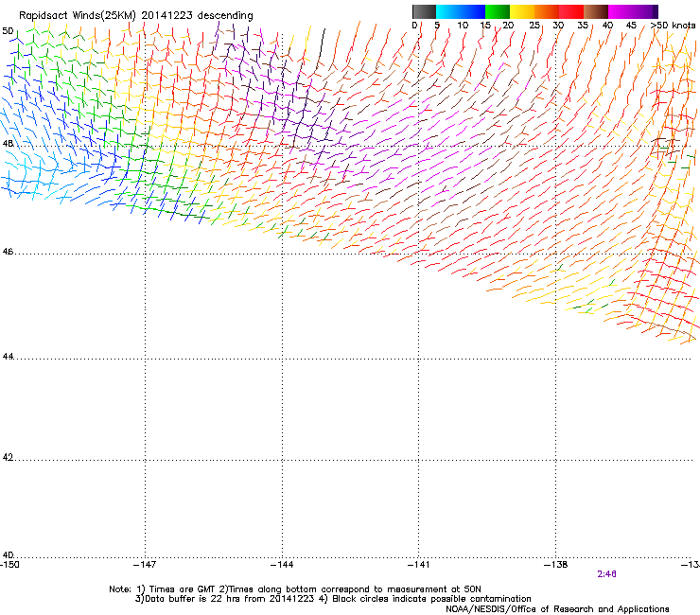
Task: Click the longitude label '-141'
Action: point(419,565)
